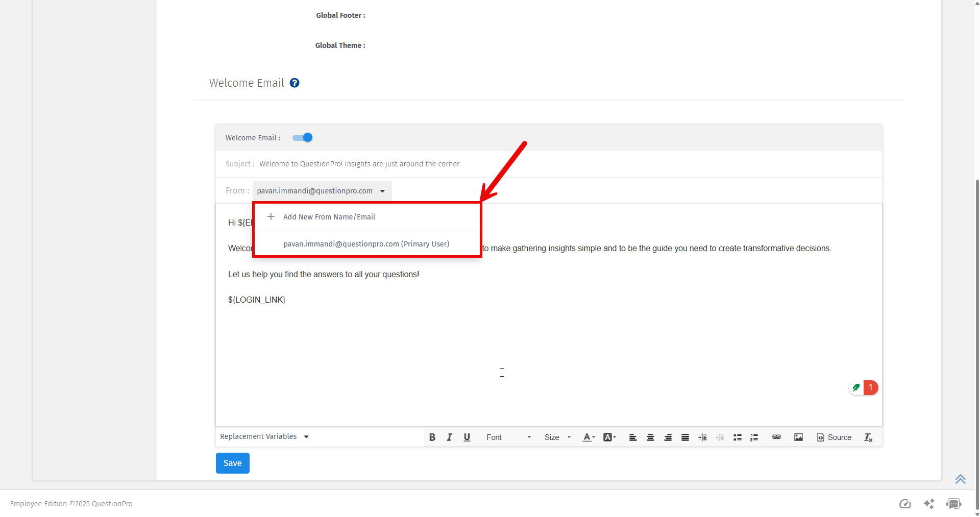Open the chat support assistant icon
The image size is (980, 517).
(x=954, y=504)
